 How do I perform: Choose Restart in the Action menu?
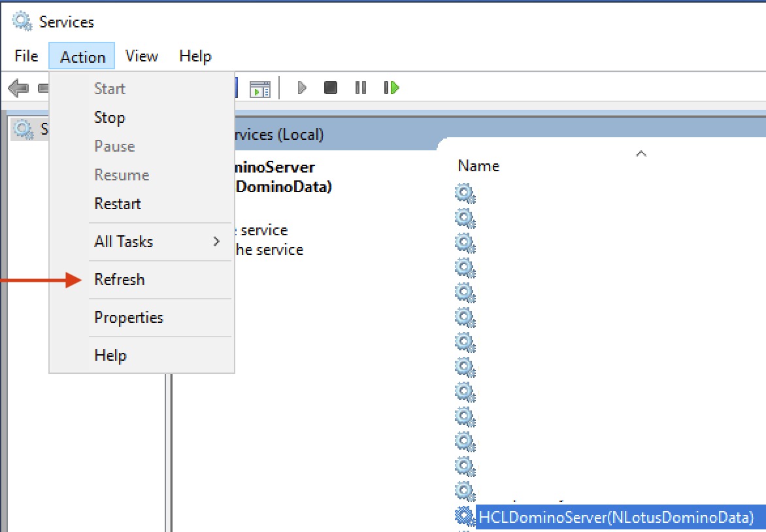[x=118, y=204]
